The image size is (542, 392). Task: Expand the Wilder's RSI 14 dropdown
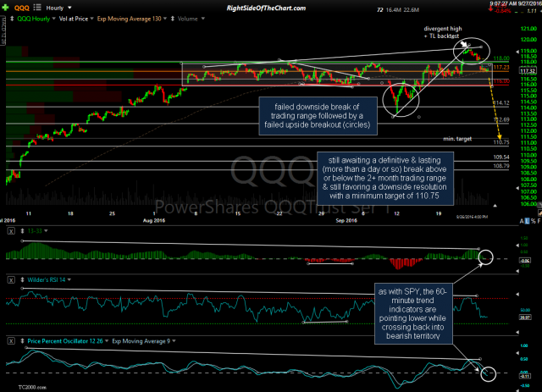point(69,280)
